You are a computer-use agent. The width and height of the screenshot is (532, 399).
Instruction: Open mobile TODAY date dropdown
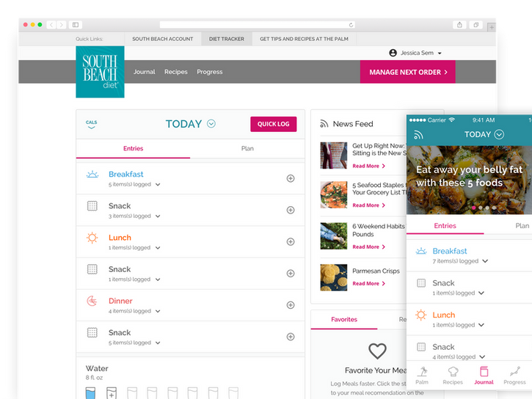pyautogui.click(x=499, y=134)
